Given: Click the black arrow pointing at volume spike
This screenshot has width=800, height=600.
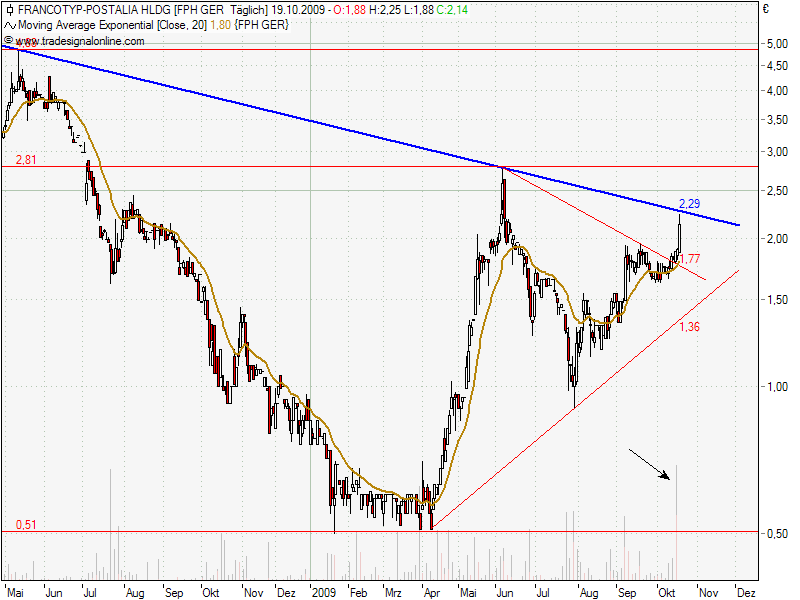Looking at the screenshot, I should [x=649, y=466].
